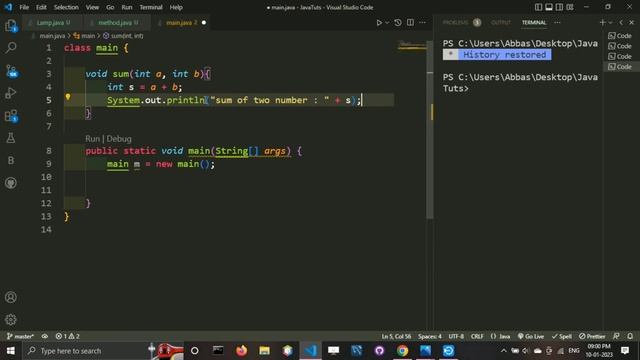This screenshot has height=360, width=640.
Task: Click the eye icon in status bar
Action: [44, 336]
